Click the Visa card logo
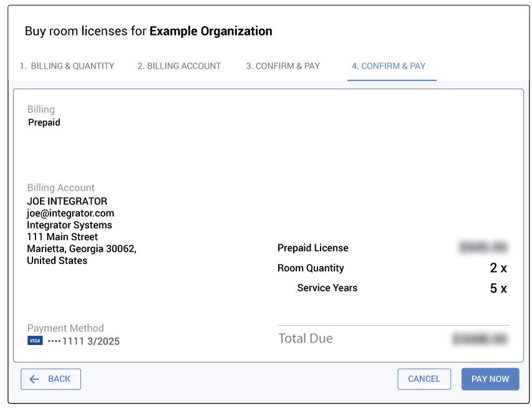 pos(35,341)
